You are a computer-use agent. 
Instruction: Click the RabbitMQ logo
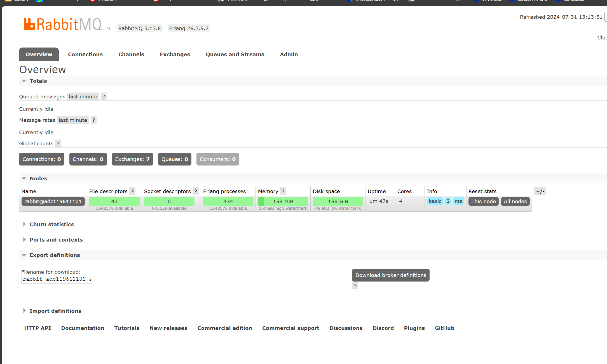coord(63,25)
